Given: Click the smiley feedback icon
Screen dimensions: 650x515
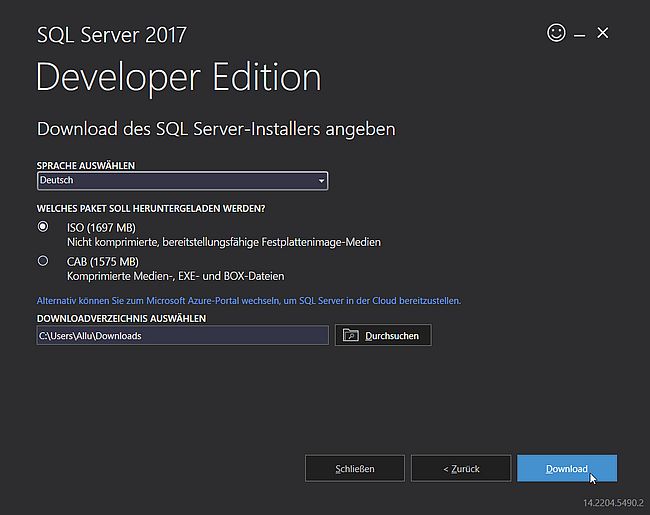Looking at the screenshot, I should (x=556, y=33).
